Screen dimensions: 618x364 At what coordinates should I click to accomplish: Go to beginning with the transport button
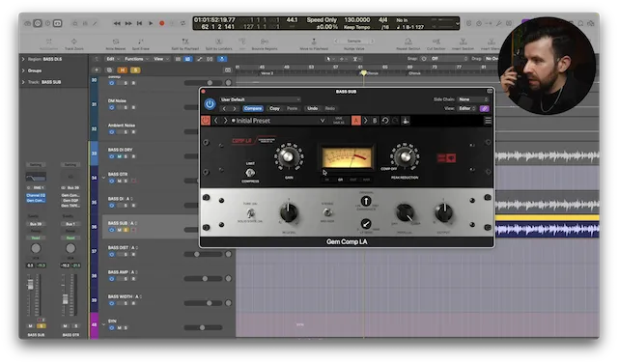[x=139, y=23]
